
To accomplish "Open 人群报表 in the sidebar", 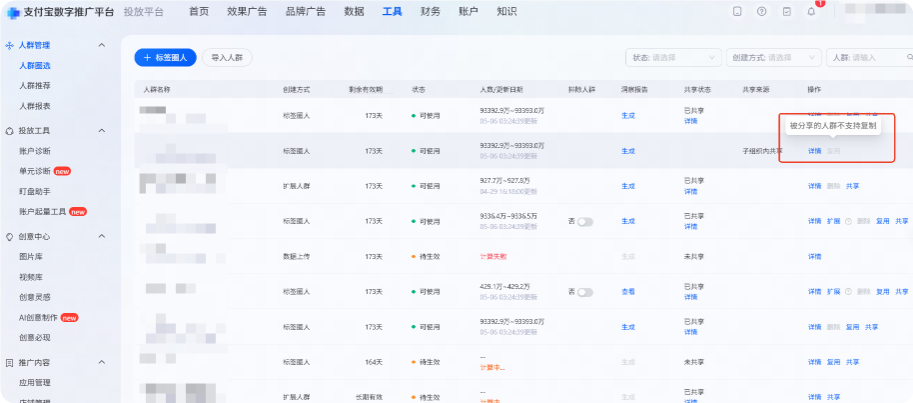I will click(x=35, y=106).
